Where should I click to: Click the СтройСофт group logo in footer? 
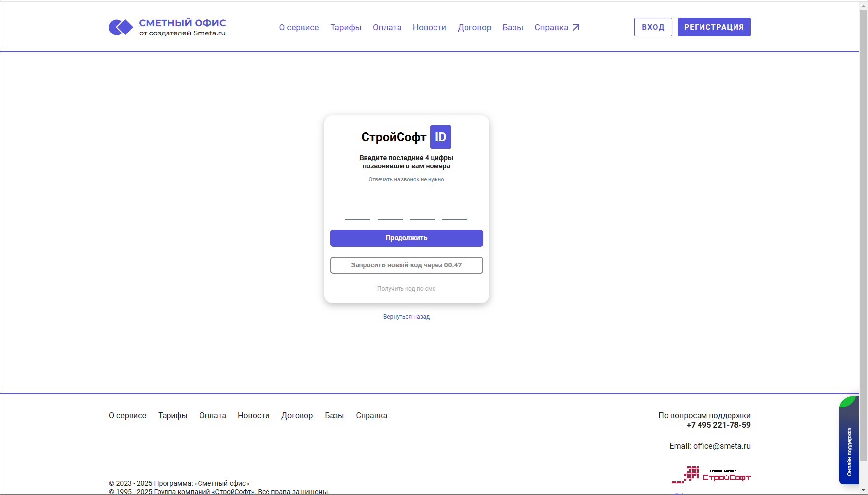click(711, 474)
